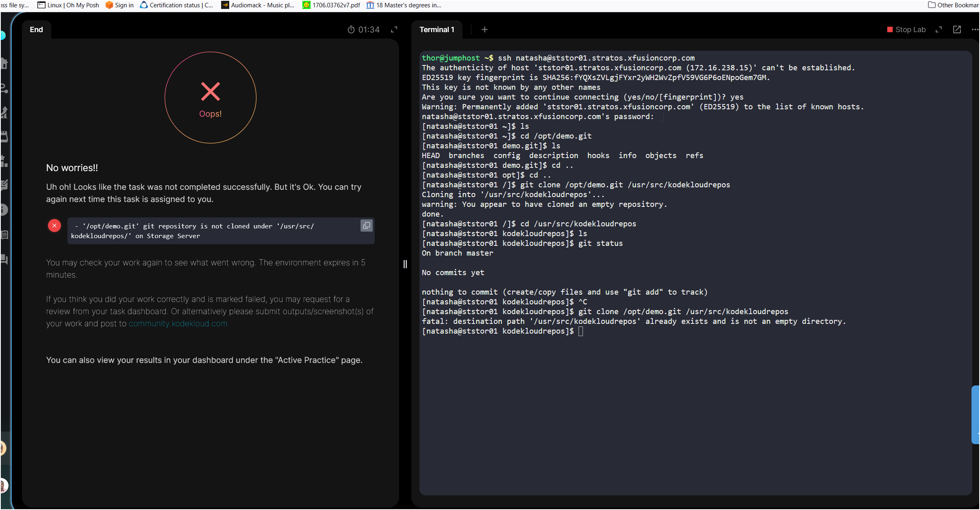
Task: Click the red failed-check X icon
Action: click(x=54, y=226)
